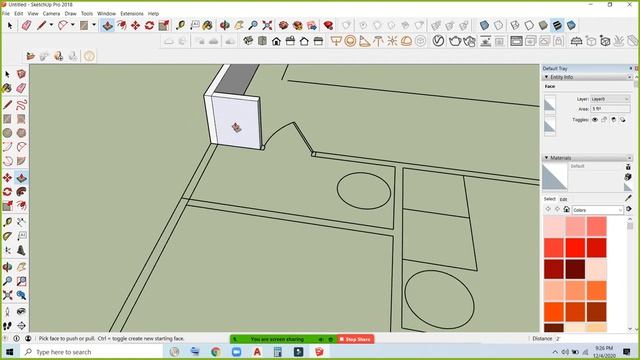Expand the Rectangle shape dropdown arrow
Viewport: 640px width, 360px height.
click(94, 25)
